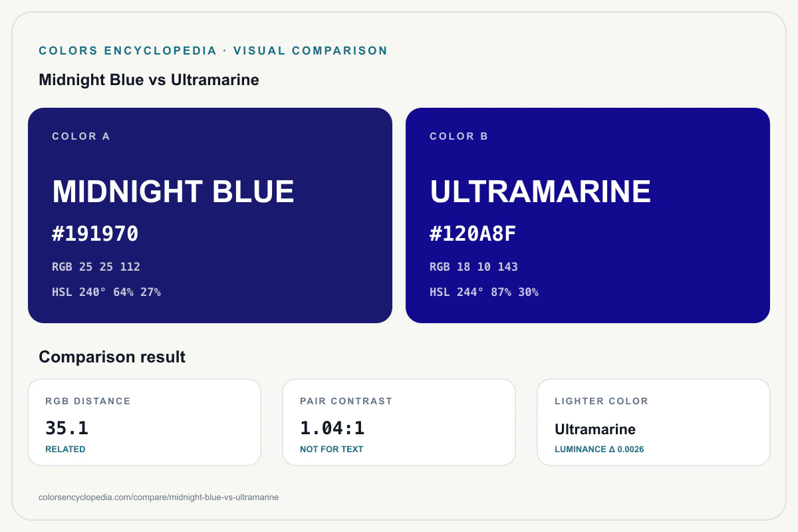Screen dimensions: 798x532
Task: Open the RGB Distance result card
Action: coord(144,422)
